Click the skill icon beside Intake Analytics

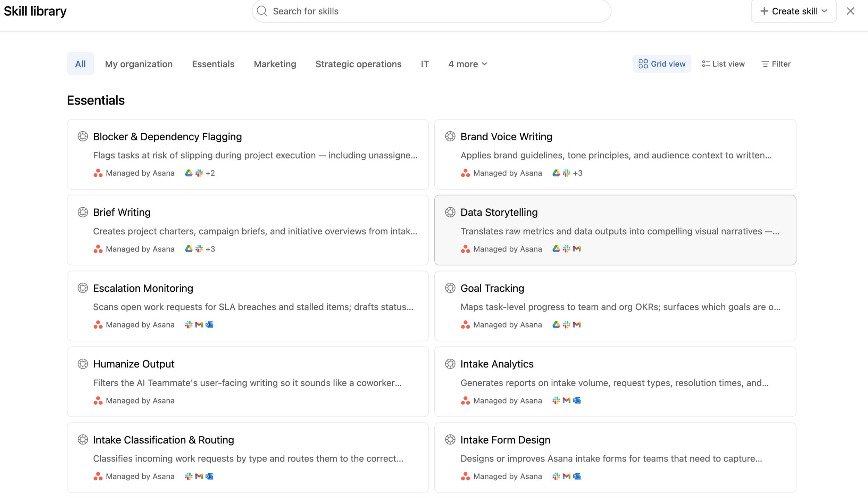(450, 364)
